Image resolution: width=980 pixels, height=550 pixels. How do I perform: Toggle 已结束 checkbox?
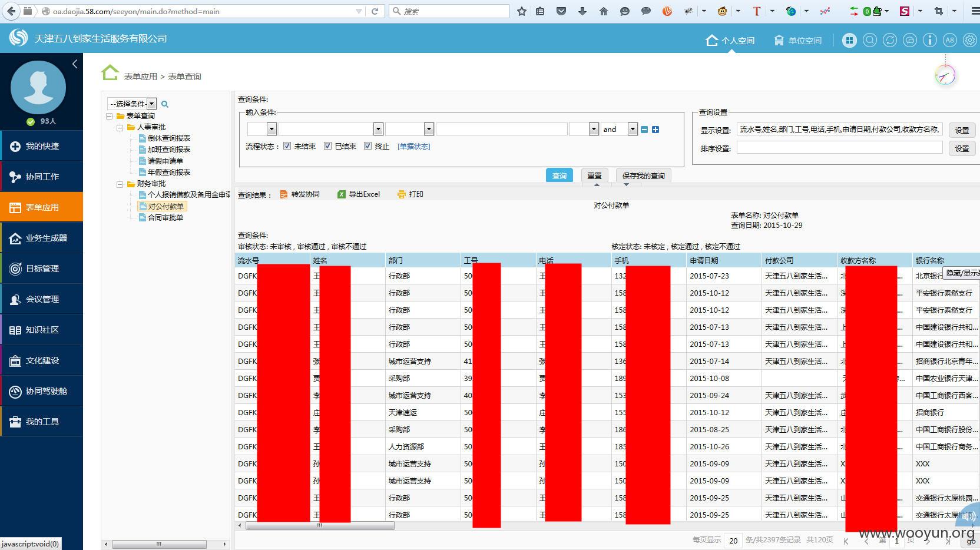[327, 146]
